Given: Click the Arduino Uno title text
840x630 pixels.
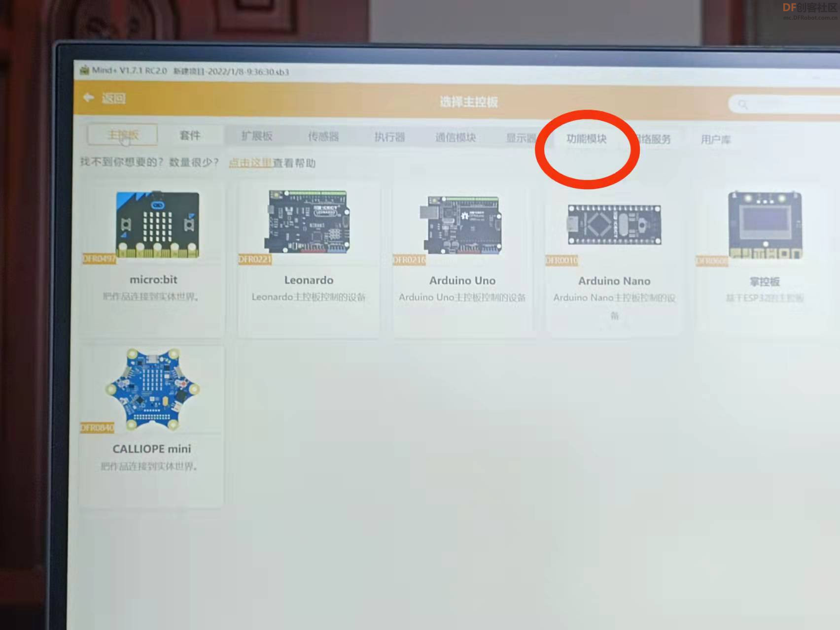Looking at the screenshot, I should pyautogui.click(x=462, y=280).
